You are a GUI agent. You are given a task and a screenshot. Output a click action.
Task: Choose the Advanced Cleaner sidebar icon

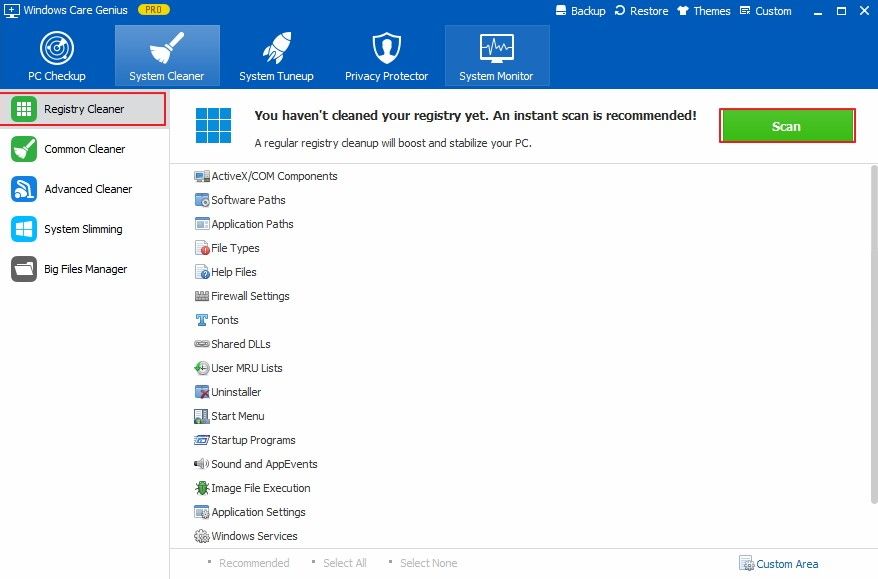tap(24, 189)
